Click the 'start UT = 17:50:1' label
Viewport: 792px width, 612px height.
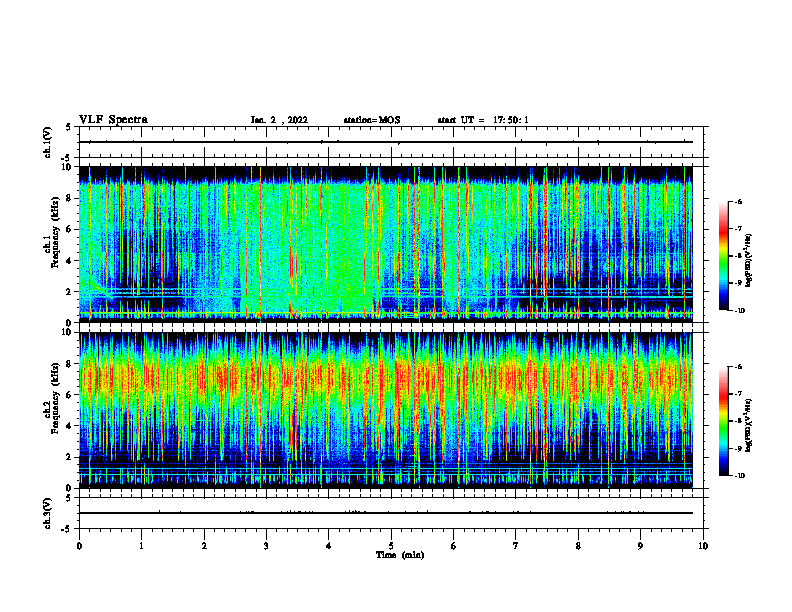point(483,120)
